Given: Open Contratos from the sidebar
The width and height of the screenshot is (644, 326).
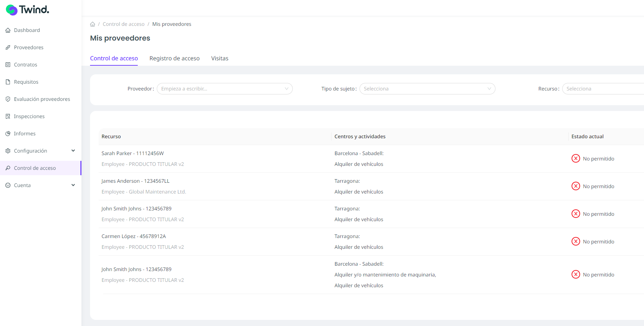Looking at the screenshot, I should point(25,65).
